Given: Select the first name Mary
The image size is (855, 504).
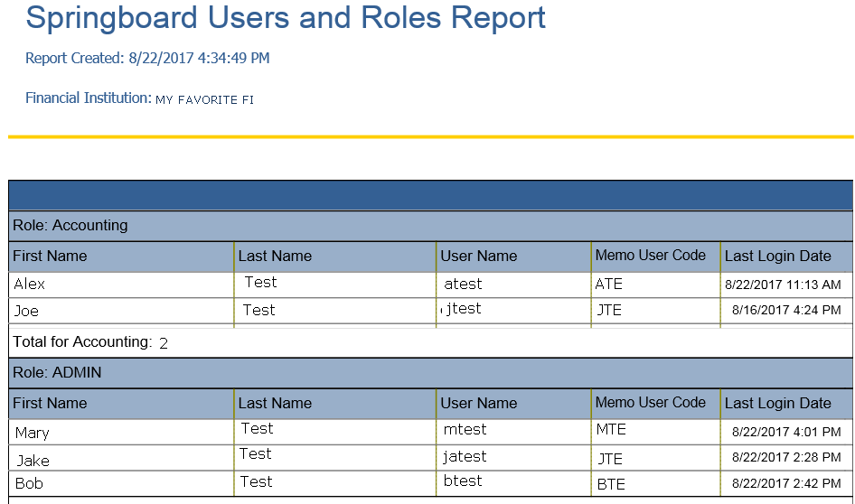Looking at the screenshot, I should [x=33, y=434].
